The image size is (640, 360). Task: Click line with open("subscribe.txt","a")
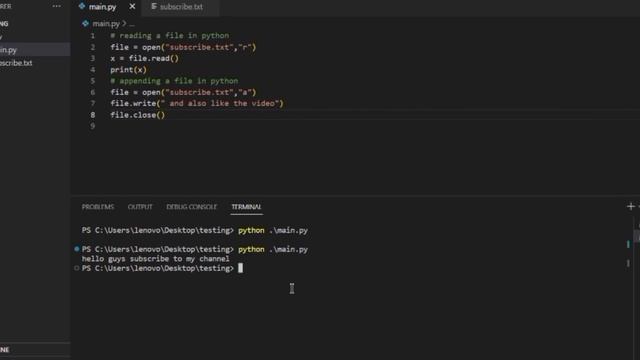183,92
